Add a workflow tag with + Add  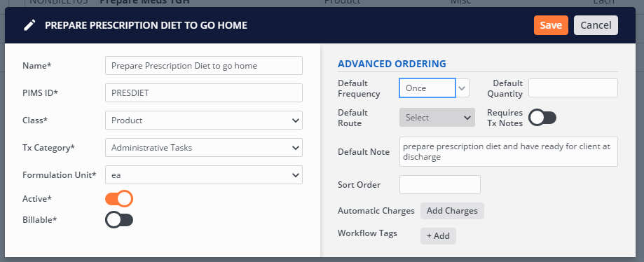click(x=438, y=235)
